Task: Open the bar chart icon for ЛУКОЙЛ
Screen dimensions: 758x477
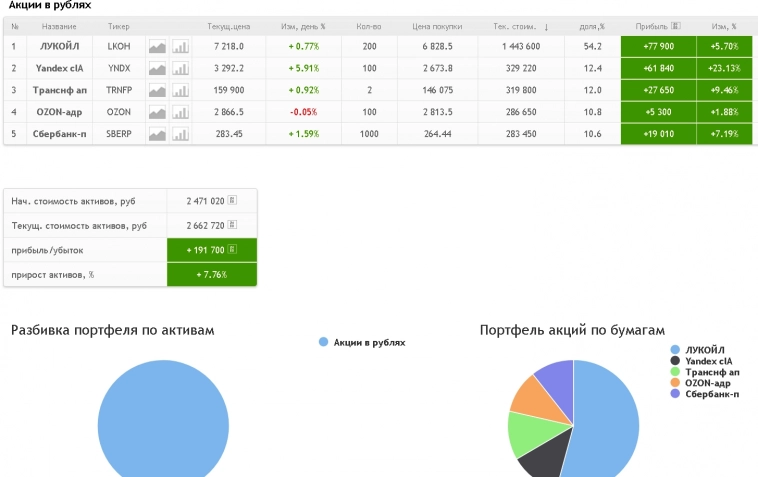Action: (180, 46)
